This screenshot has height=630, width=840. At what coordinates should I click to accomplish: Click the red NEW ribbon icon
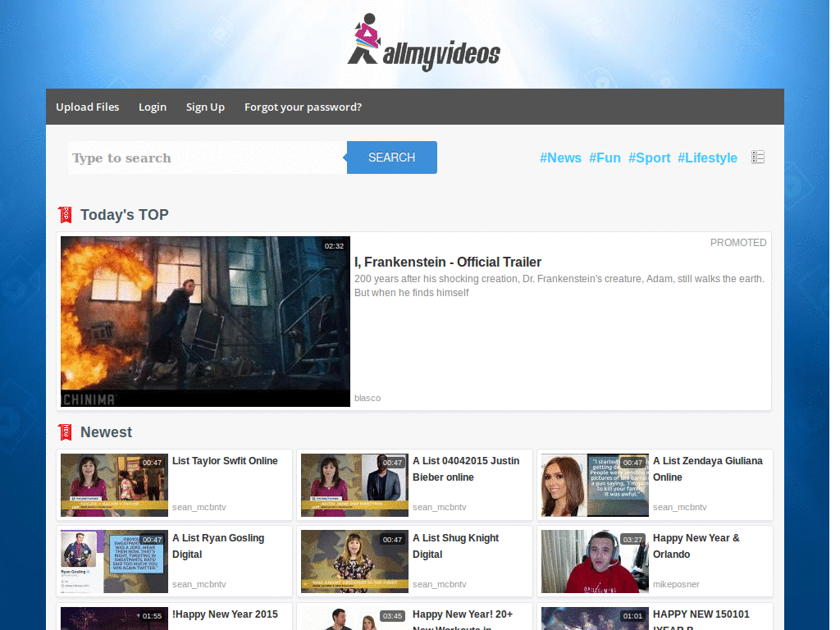66,432
